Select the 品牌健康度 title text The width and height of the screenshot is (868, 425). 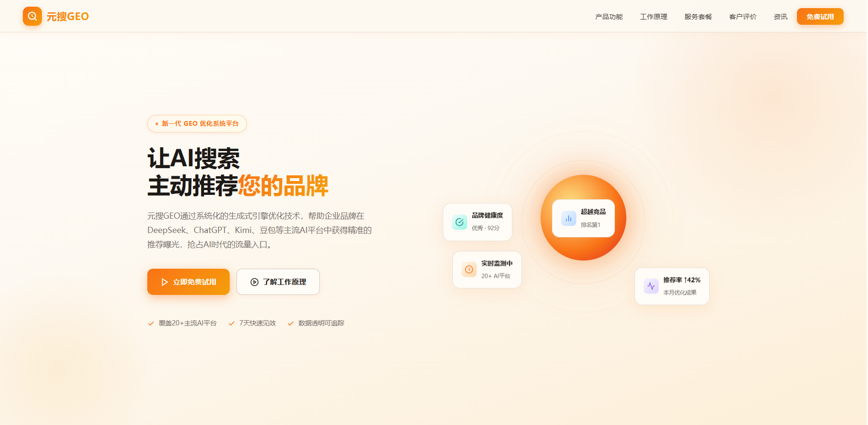tap(487, 215)
